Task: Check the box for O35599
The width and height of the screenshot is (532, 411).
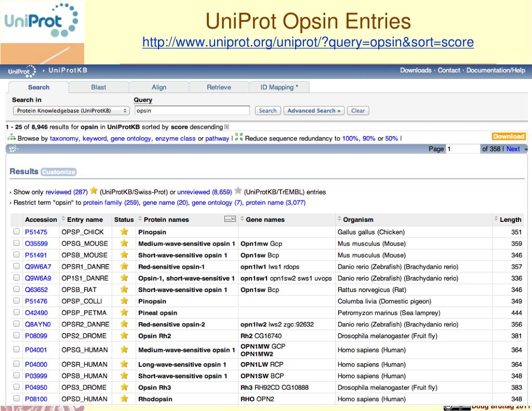Action: click(16, 243)
